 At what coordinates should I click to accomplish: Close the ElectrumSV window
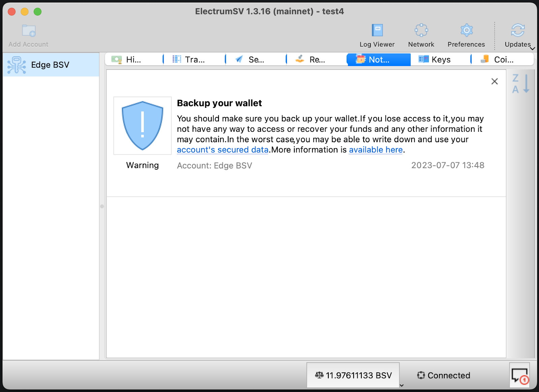pos(12,11)
